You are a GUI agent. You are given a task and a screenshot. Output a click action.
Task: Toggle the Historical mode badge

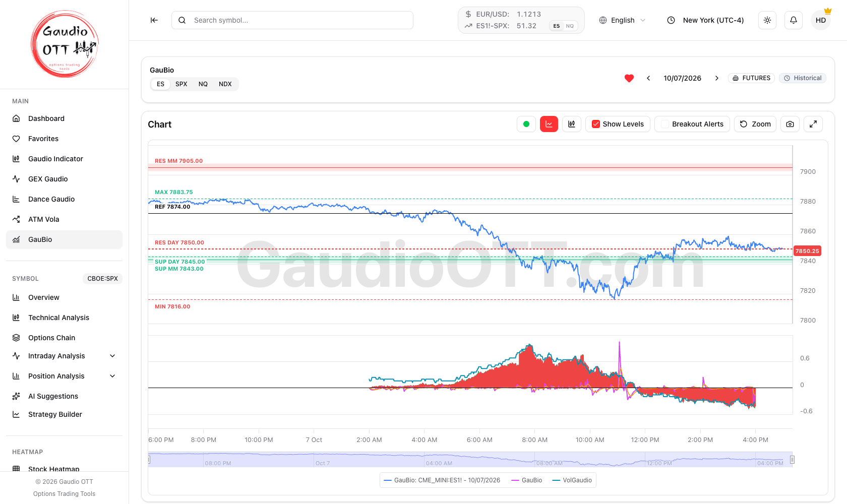[803, 78]
